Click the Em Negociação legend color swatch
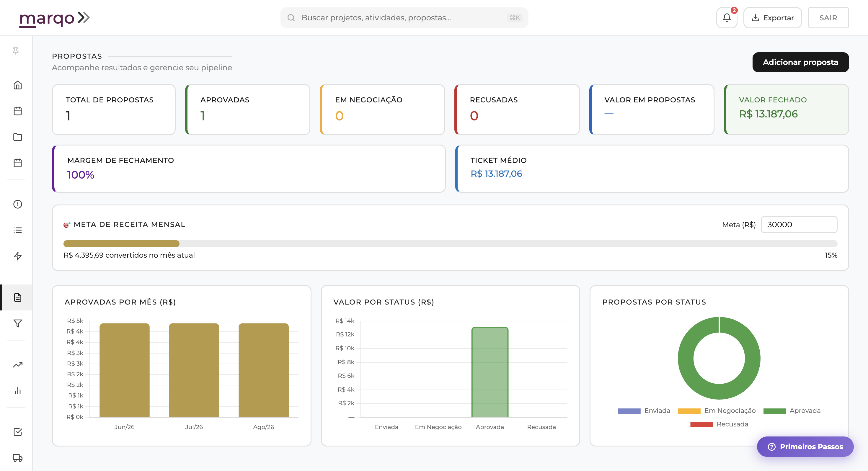 coord(689,411)
